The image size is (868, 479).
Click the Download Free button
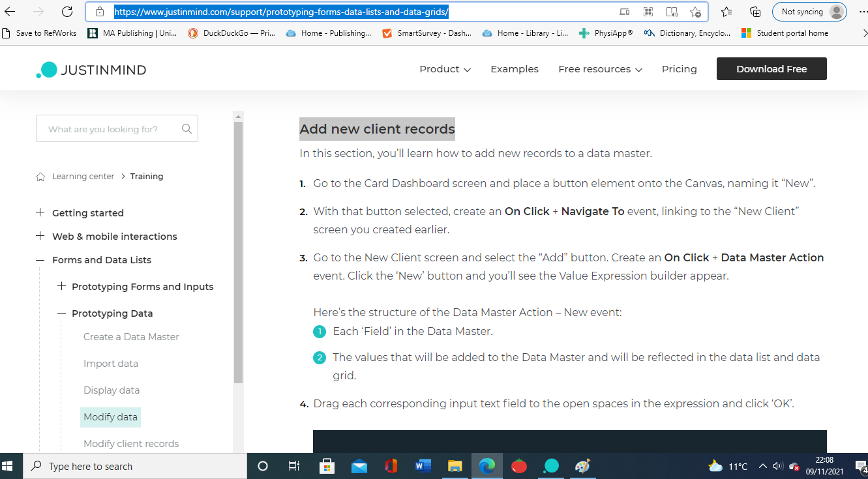tap(771, 69)
